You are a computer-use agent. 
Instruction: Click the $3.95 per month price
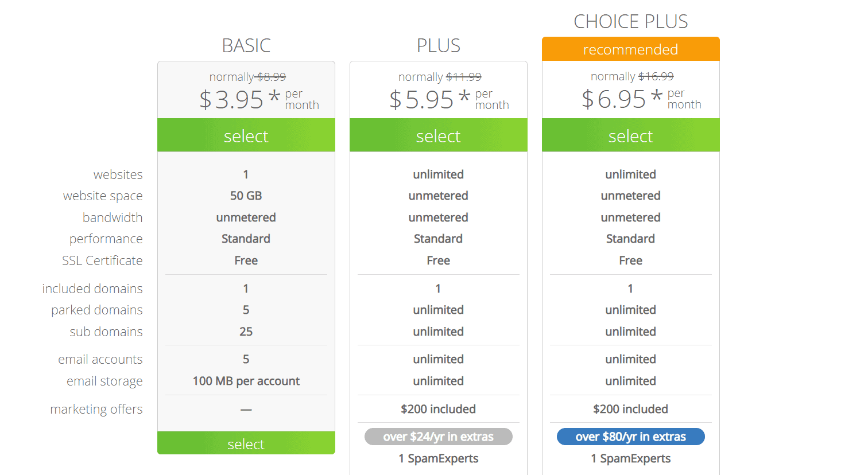click(x=259, y=99)
